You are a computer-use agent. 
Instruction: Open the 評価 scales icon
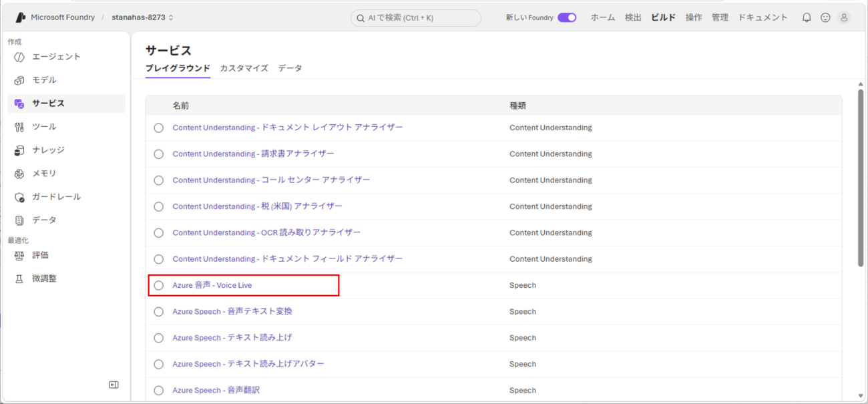point(19,255)
